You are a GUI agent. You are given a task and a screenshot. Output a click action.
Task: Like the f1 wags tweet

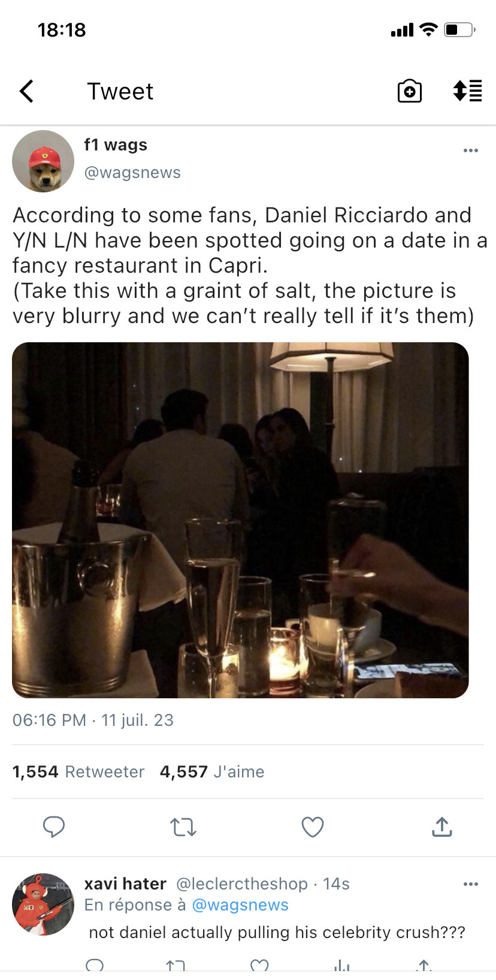coord(312,827)
